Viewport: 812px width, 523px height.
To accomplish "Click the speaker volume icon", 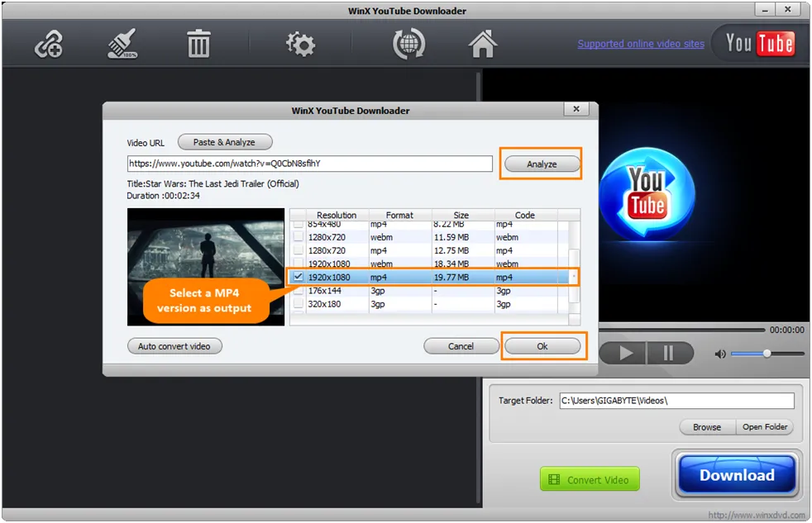I will click(720, 354).
